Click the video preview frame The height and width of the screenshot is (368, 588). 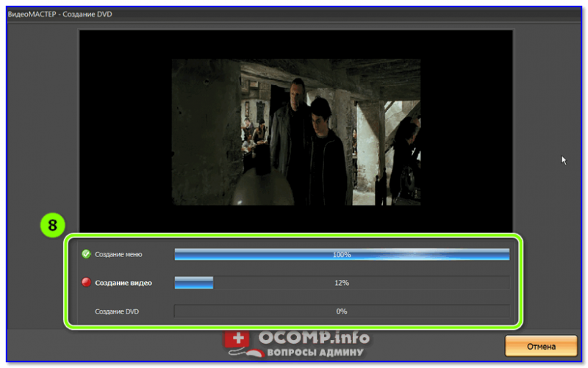[x=296, y=131]
